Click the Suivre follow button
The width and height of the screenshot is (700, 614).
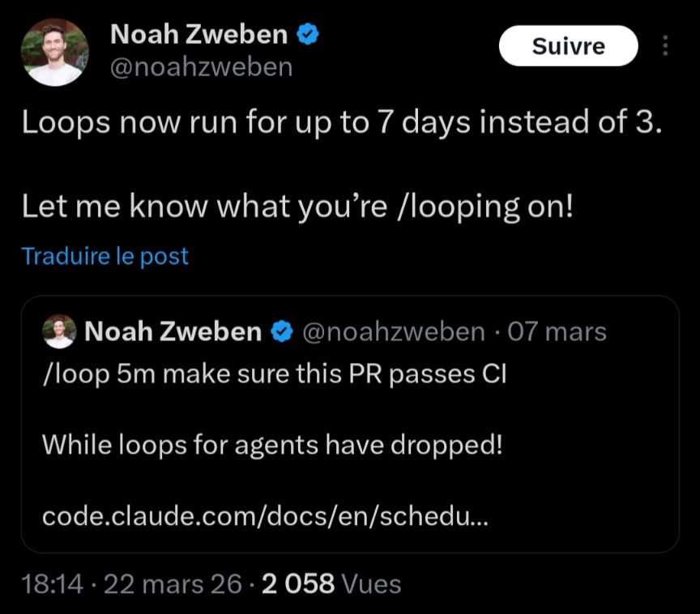tap(568, 46)
